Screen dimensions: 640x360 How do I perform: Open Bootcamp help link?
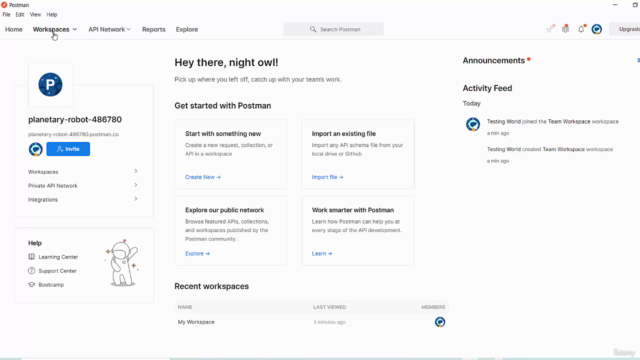tap(51, 284)
